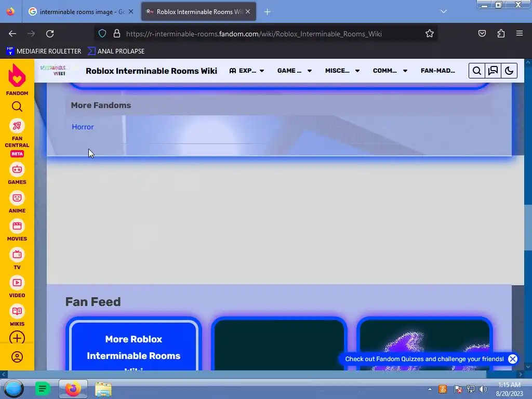The height and width of the screenshot is (399, 532).
Task: Show hidden tray icons arrow
Action: click(430, 389)
